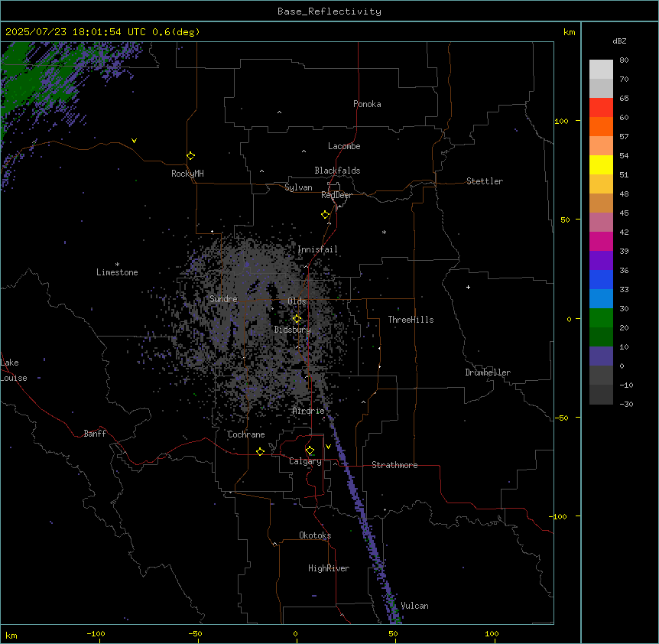Viewport: 659px width, 644px height.
Task: Select the yellow diamond marker below Cochrane
Action: click(x=260, y=451)
